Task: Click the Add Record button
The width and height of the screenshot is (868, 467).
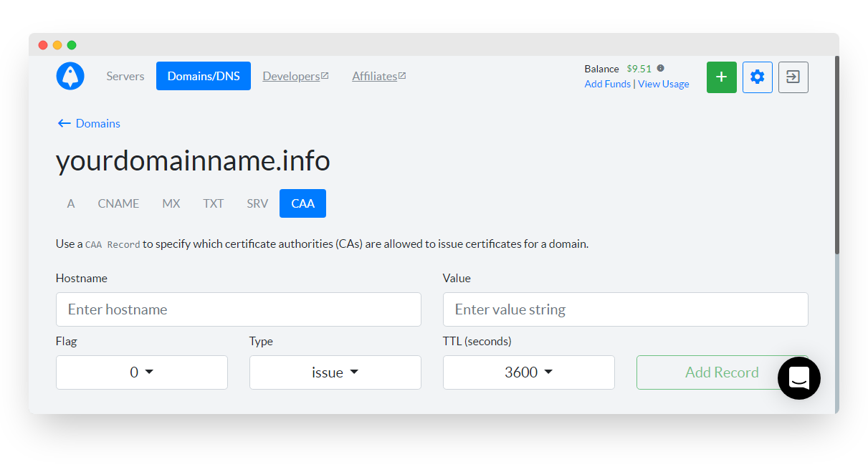Action: [x=722, y=372]
